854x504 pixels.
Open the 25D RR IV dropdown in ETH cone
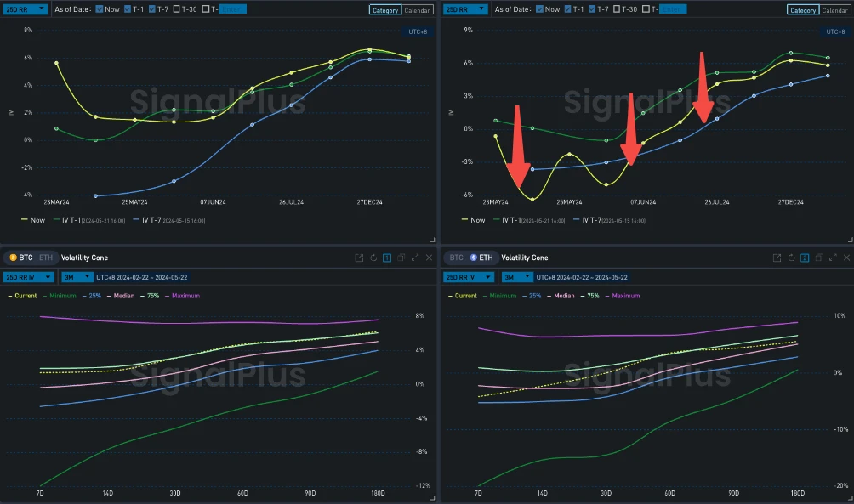(468, 276)
